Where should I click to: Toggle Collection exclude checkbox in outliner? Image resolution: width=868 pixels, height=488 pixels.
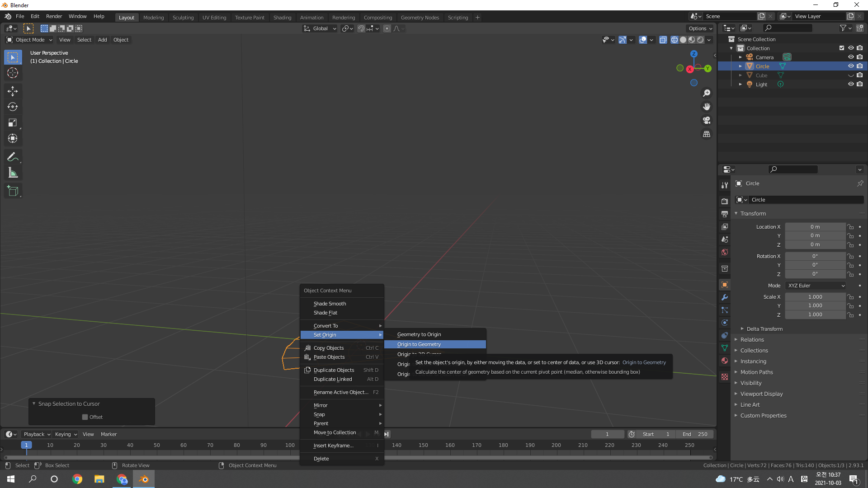click(841, 48)
